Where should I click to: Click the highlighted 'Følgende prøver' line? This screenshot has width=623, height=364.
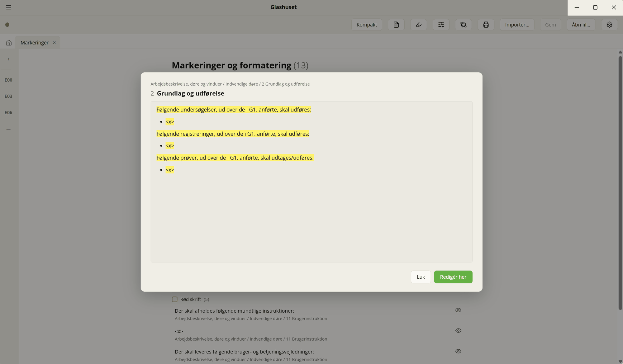pyautogui.click(x=235, y=158)
